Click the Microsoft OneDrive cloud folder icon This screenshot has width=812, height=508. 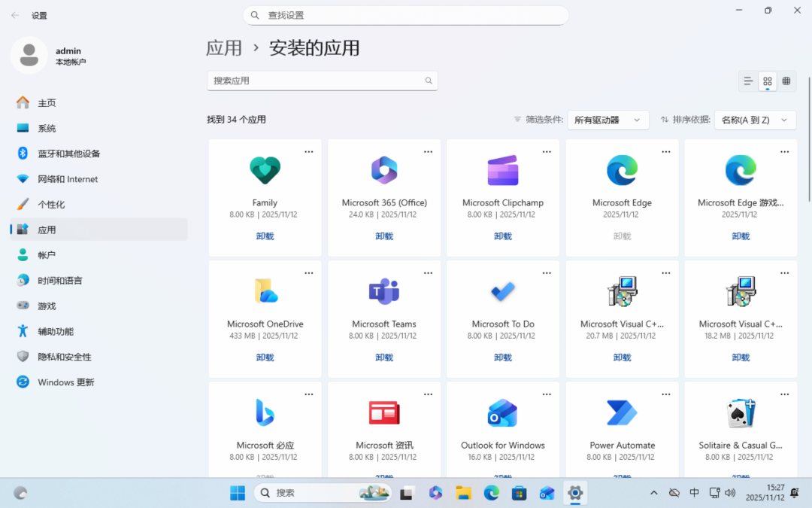click(x=265, y=291)
